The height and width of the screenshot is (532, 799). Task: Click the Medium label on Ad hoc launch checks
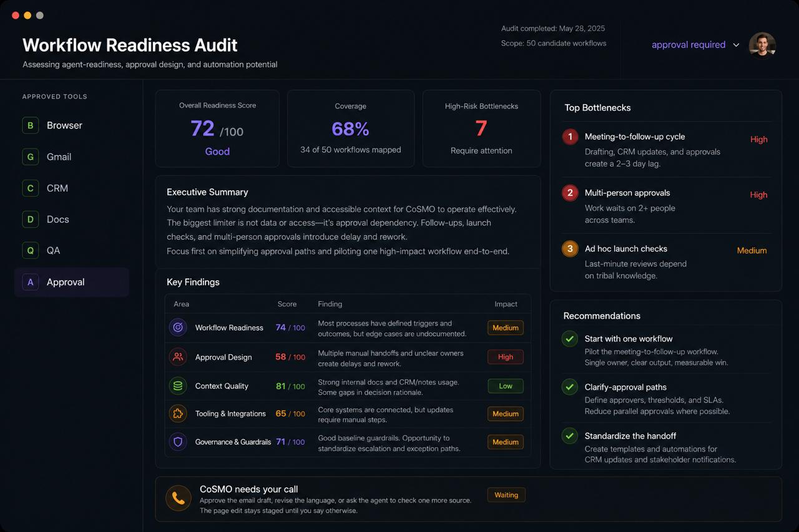(752, 251)
